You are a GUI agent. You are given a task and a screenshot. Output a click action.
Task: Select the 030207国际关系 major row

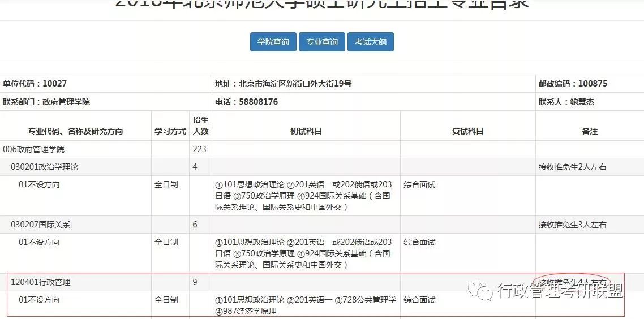41,225
